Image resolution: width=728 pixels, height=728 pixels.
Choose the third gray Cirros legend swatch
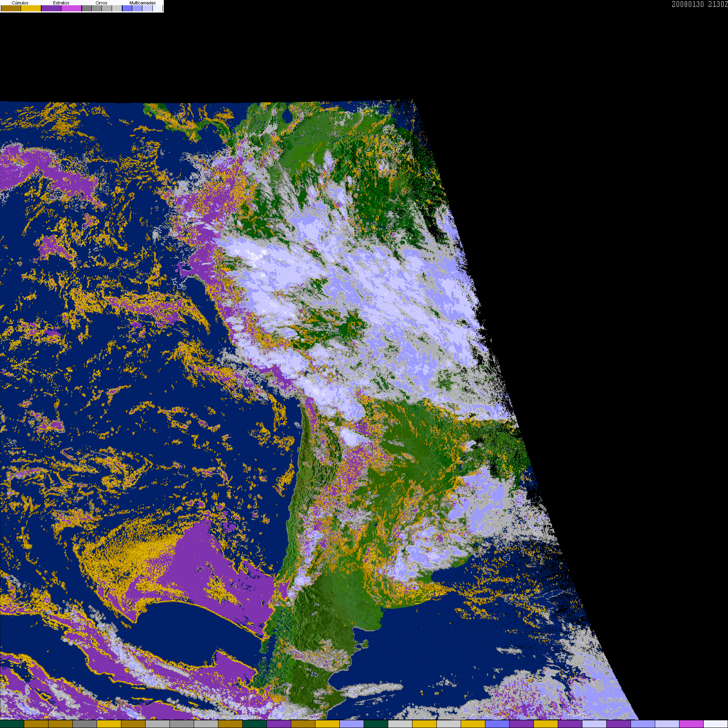(107, 8)
